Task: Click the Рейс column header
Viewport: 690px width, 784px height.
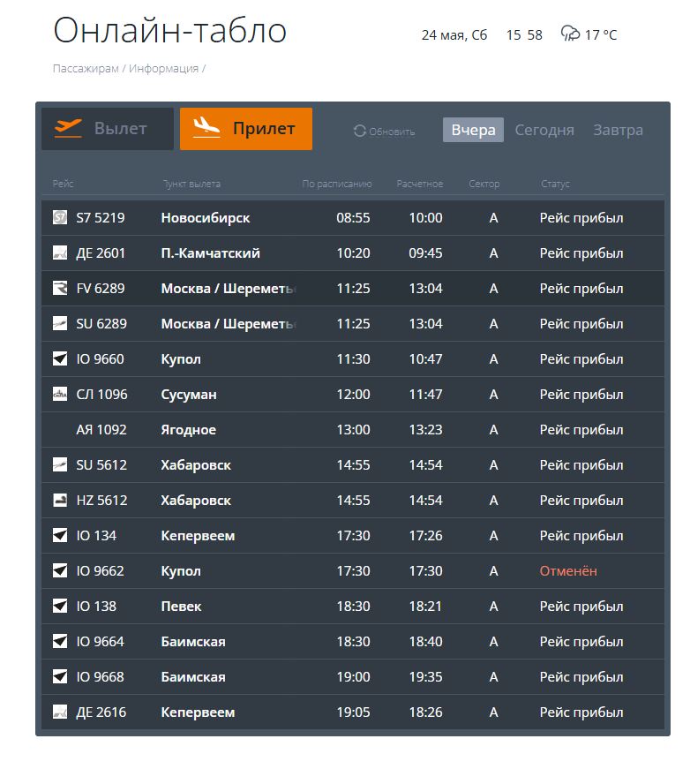Action: [63, 184]
